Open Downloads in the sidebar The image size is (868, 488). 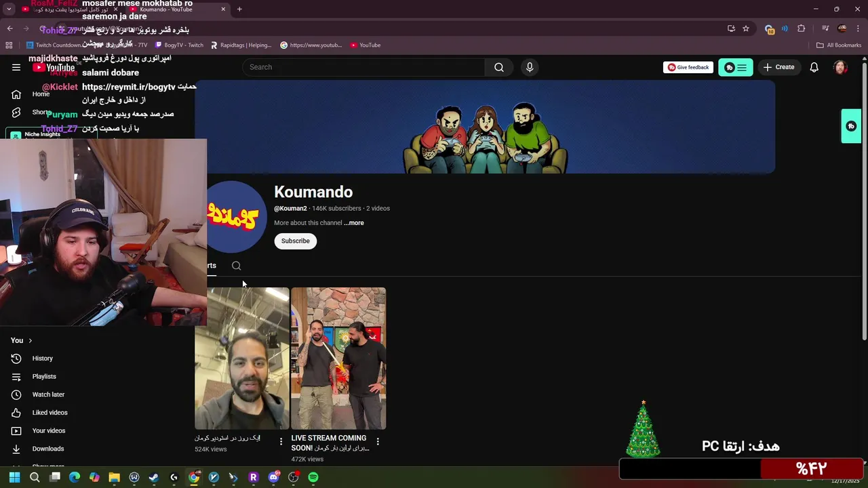[47, 449]
